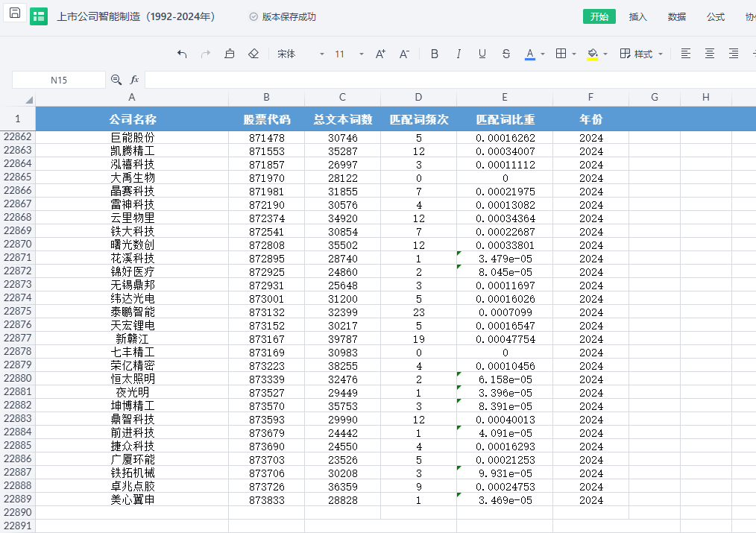
Task: Apply cell borders icon
Action: pos(561,54)
